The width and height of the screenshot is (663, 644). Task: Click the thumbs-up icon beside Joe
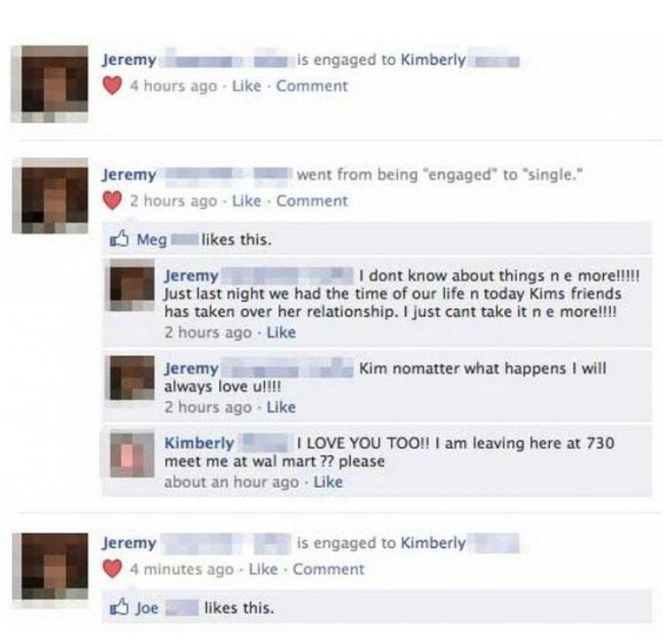click(119, 607)
